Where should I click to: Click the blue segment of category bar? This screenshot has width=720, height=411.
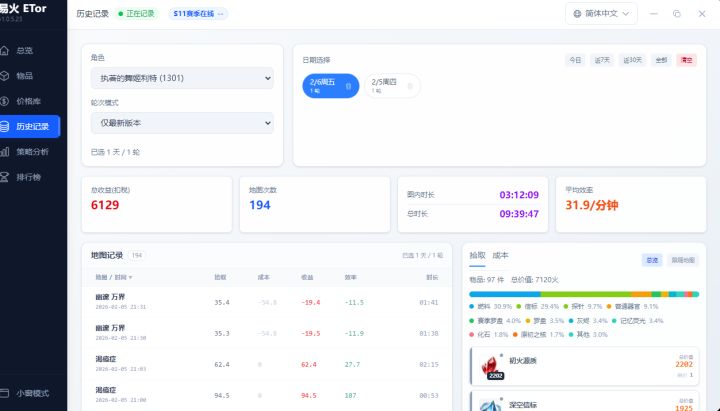coord(505,294)
